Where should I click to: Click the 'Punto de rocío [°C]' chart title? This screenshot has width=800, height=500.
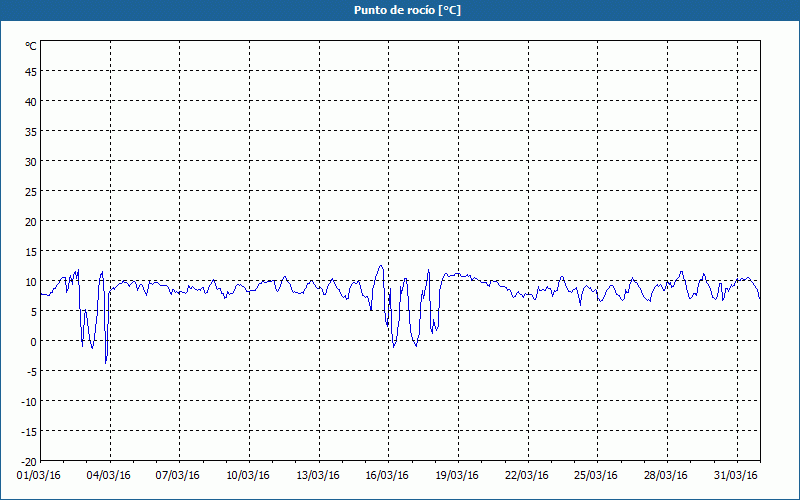coord(407,10)
